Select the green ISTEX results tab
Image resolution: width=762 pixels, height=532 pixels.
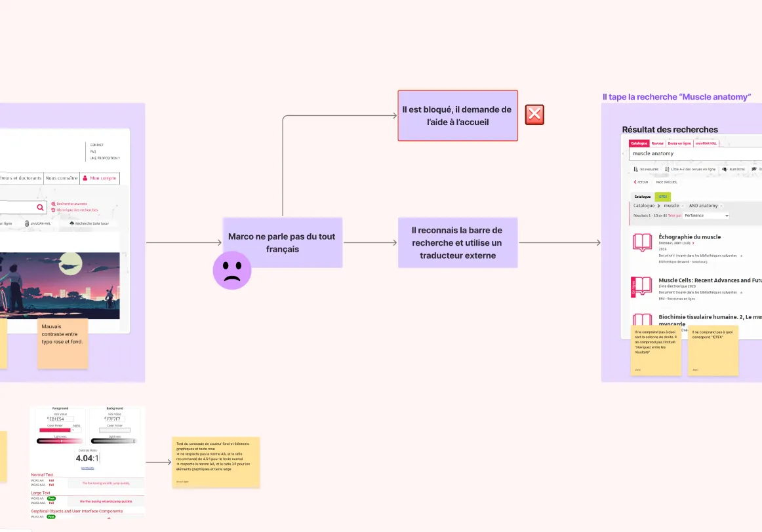663,197
